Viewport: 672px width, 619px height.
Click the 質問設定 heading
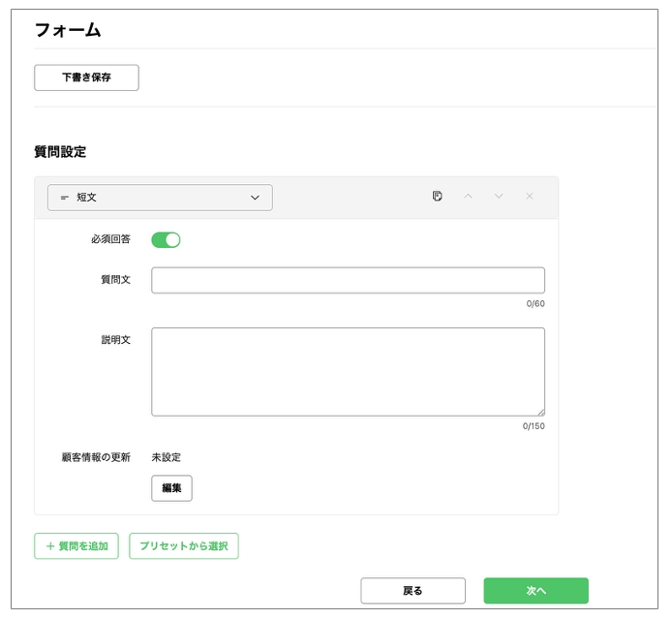coord(60,152)
